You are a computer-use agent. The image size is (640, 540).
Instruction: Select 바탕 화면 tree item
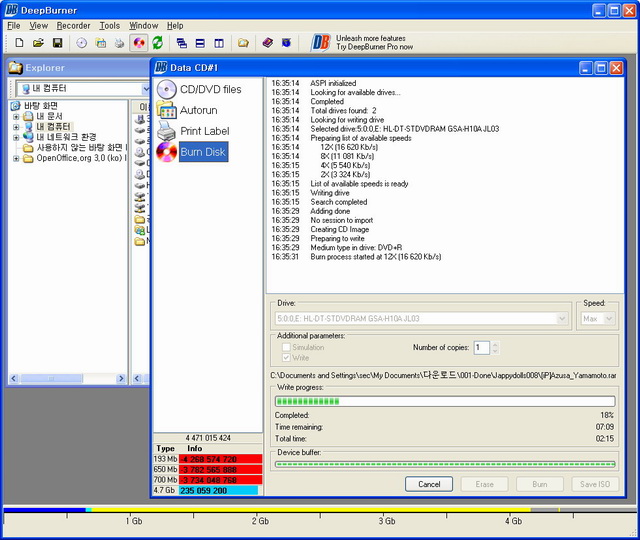(40, 106)
